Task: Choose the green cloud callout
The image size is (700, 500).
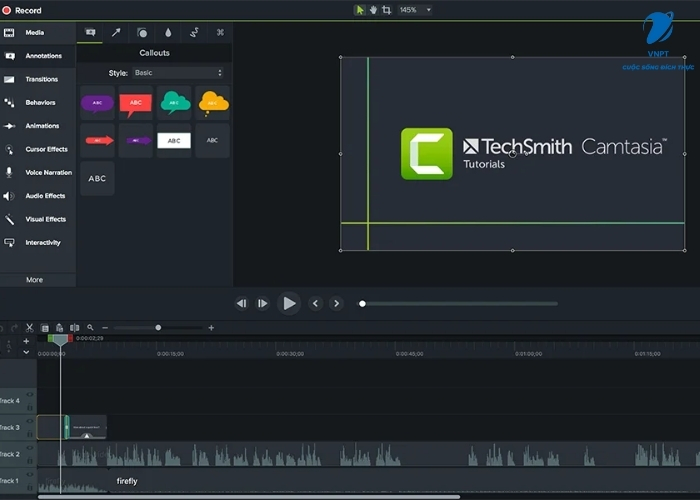Action: click(174, 103)
